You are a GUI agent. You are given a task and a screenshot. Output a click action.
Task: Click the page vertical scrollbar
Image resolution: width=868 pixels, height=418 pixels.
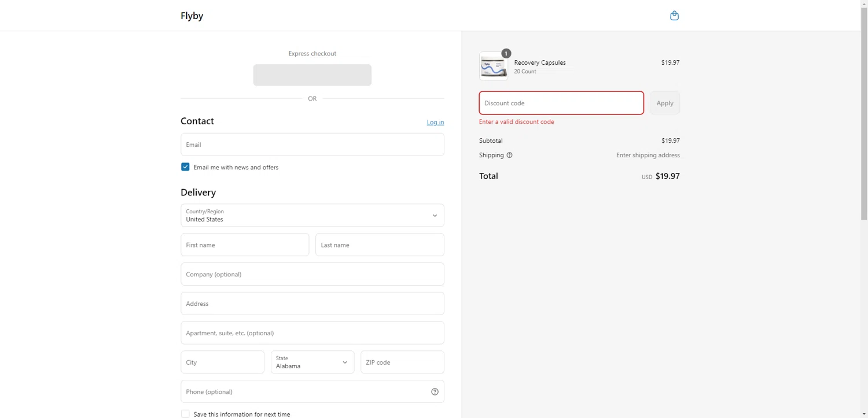point(864,116)
